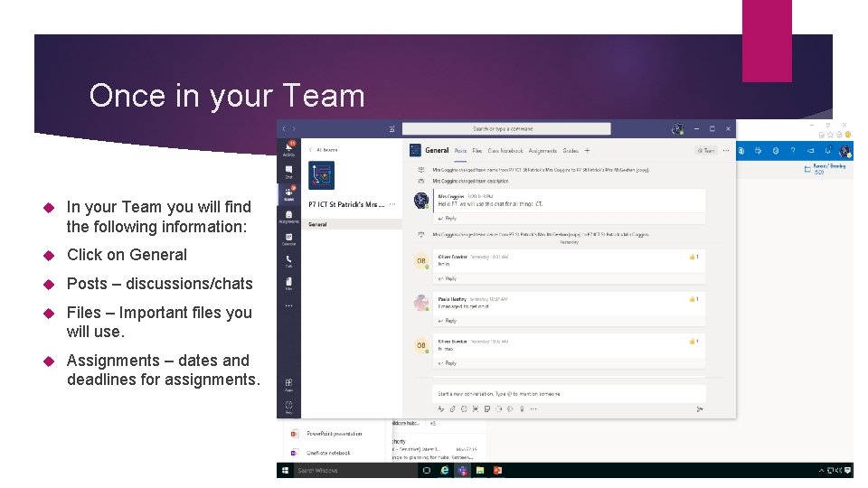Insert a GIF from the compose bar
The height and width of the screenshot is (488, 868).
tap(476, 408)
